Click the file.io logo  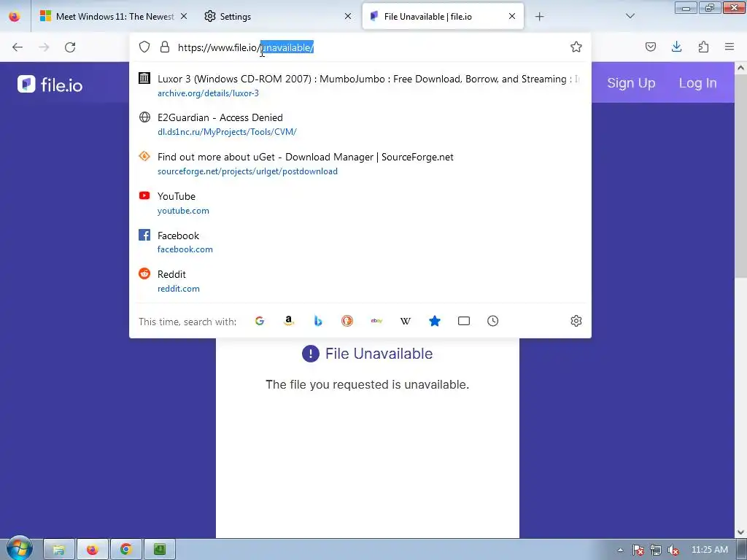[x=50, y=85]
